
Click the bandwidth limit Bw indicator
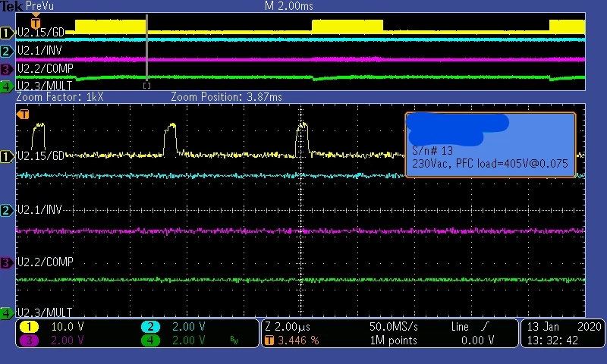tap(234, 340)
